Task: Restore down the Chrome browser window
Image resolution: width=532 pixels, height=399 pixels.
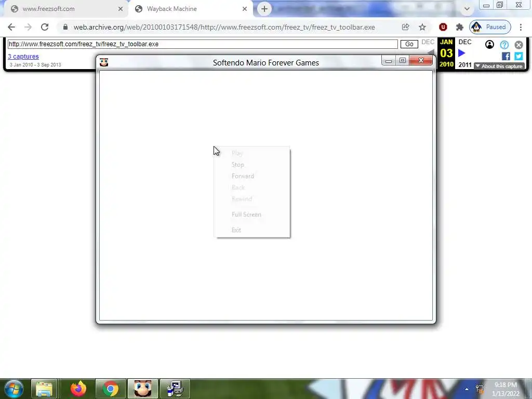Action: click(x=500, y=5)
